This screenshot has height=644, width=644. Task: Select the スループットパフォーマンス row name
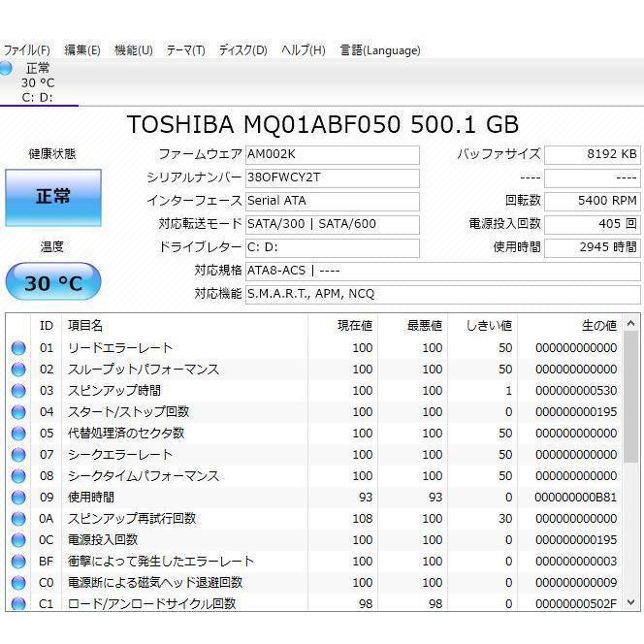point(144,370)
